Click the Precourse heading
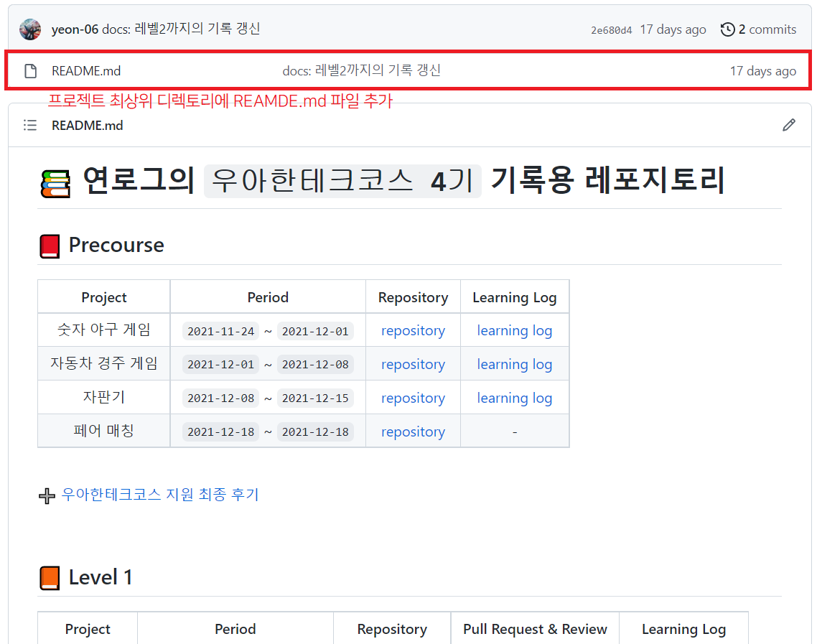Image resolution: width=817 pixels, height=644 pixels. [116, 245]
